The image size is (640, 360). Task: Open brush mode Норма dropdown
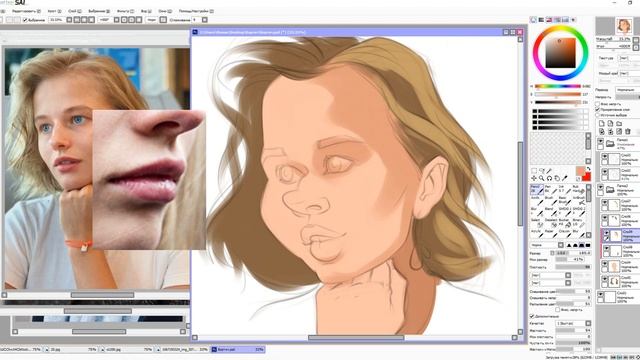547,245
